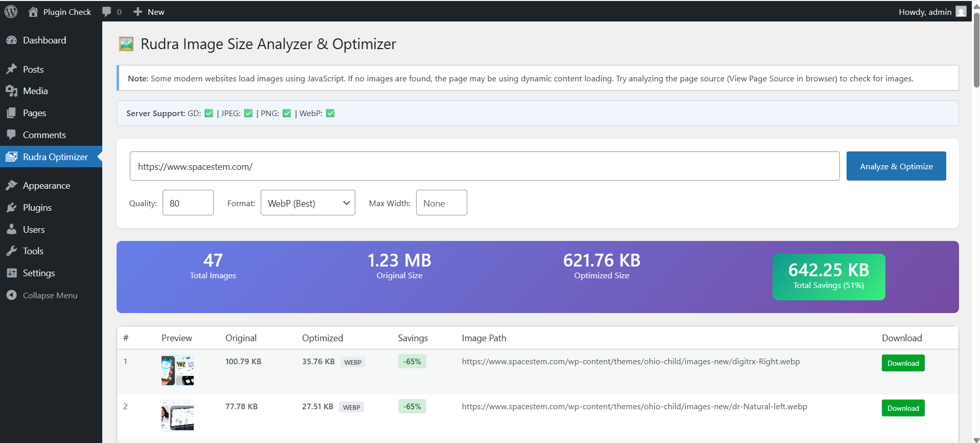Download the digitrx-Right.webp optimized image
980x443 pixels.
click(903, 363)
